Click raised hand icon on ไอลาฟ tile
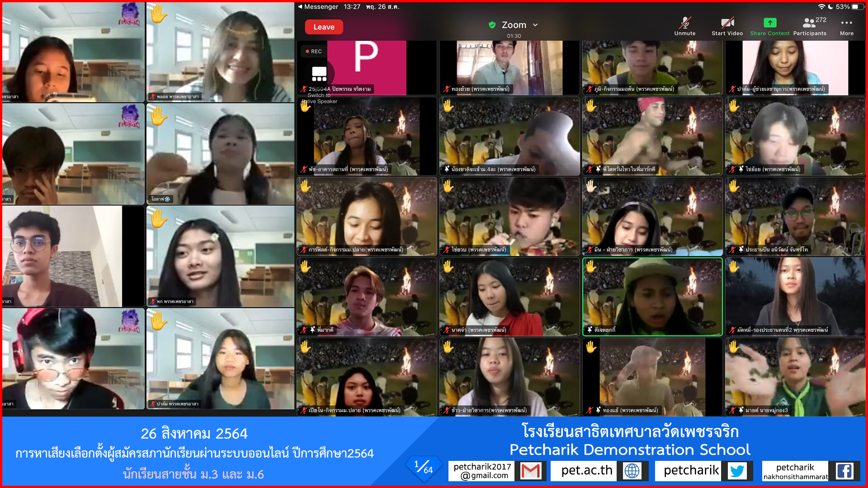The height and width of the screenshot is (488, 868). click(158, 117)
